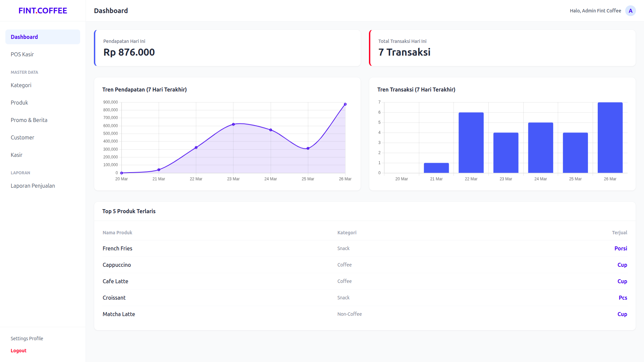
Task: Open the Kasir menu item
Action: (x=43, y=155)
